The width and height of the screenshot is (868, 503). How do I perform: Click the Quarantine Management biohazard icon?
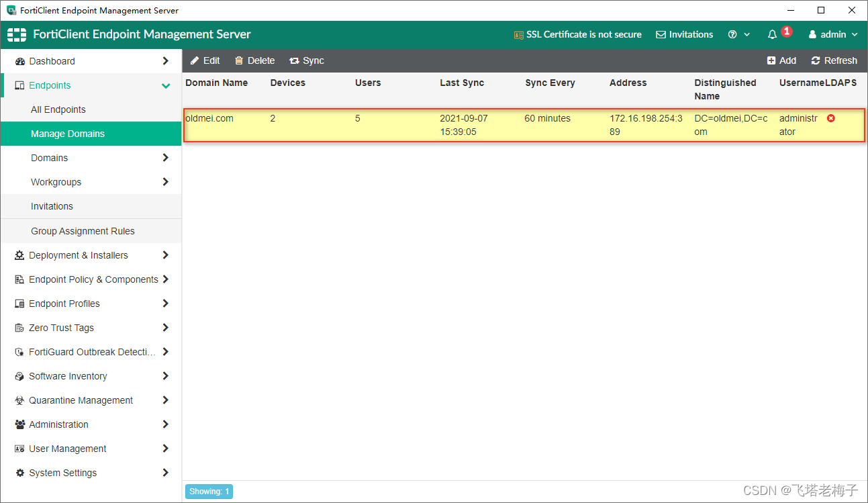[x=19, y=400]
